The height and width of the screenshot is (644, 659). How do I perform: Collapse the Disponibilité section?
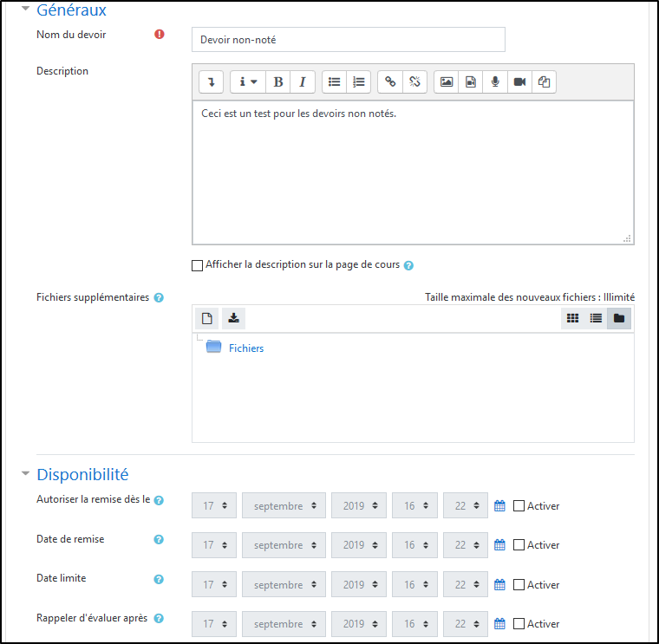25,474
